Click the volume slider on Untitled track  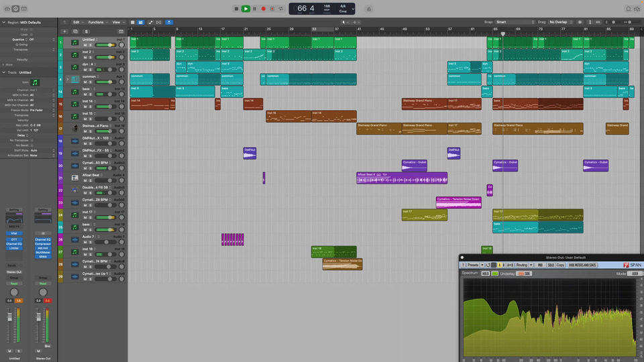[105, 45]
